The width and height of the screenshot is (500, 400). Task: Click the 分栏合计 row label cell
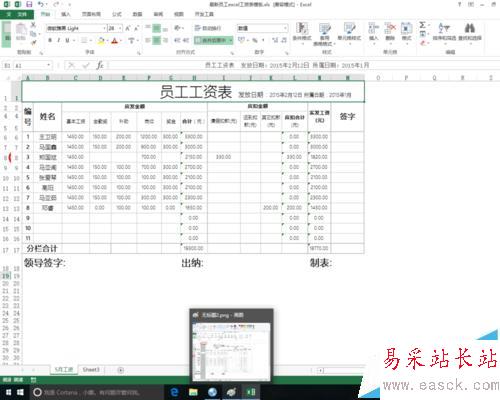pyautogui.click(x=42, y=248)
